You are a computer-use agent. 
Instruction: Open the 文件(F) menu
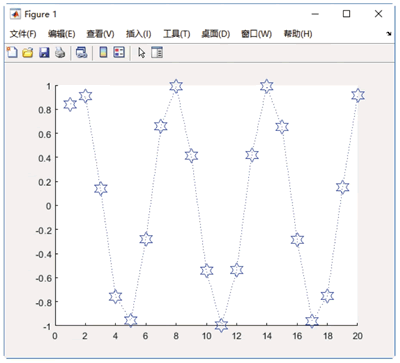coord(23,34)
